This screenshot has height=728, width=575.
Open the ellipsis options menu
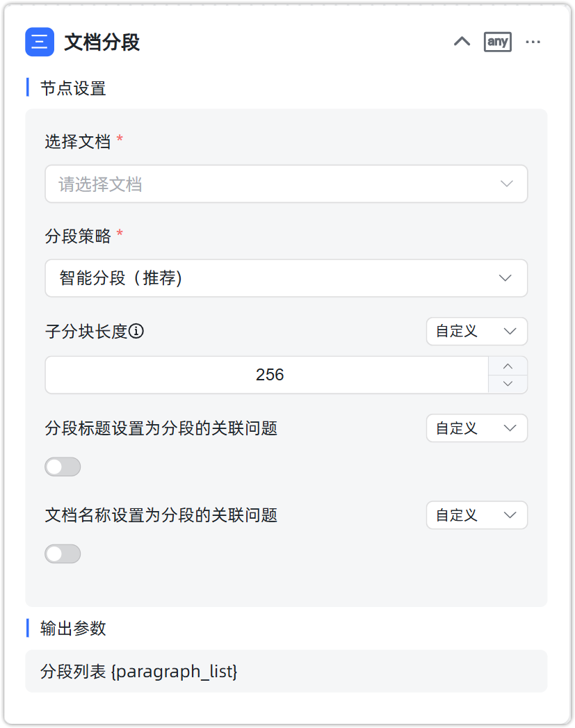(x=533, y=42)
